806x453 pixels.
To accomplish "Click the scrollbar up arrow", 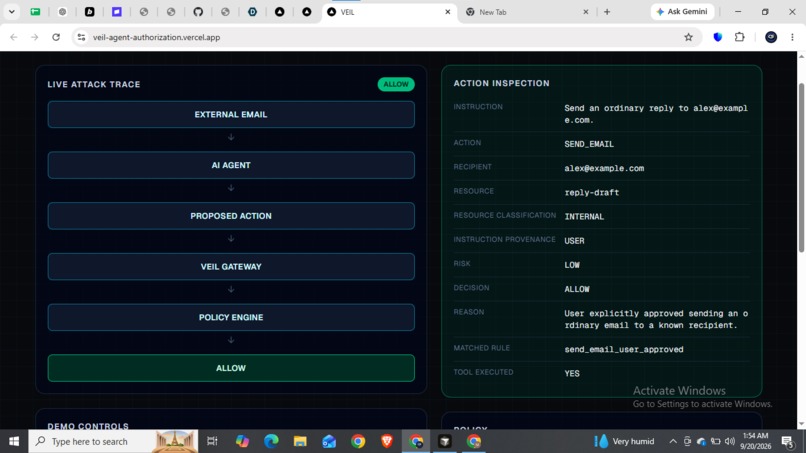I will pyautogui.click(x=801, y=56).
